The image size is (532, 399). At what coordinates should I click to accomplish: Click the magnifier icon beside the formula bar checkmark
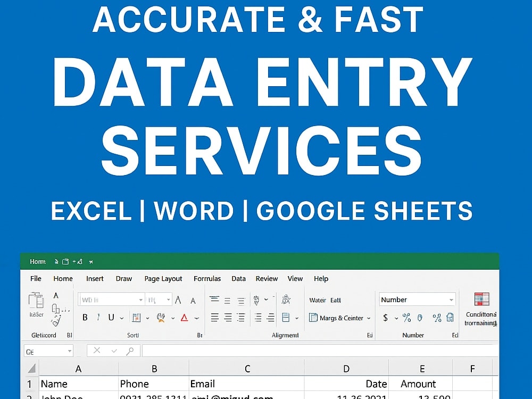130,351
